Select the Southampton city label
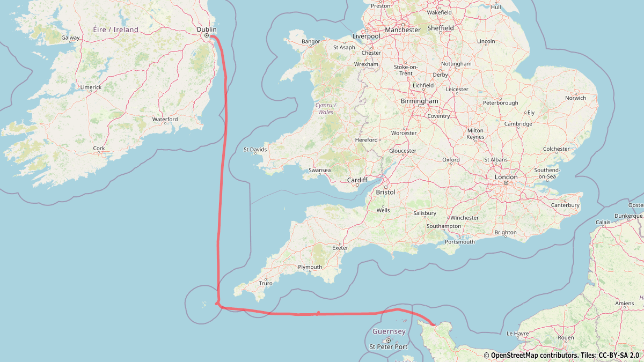644x362 pixels. click(443, 226)
